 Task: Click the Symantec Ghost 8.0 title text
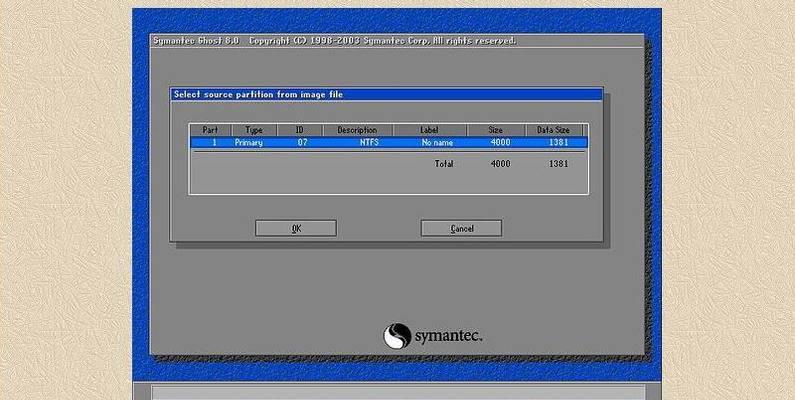point(196,41)
